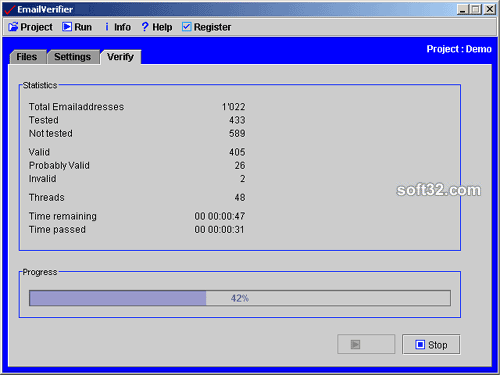Click the 'Project : Demo' header text
This screenshot has width=500, height=375.
459,49
